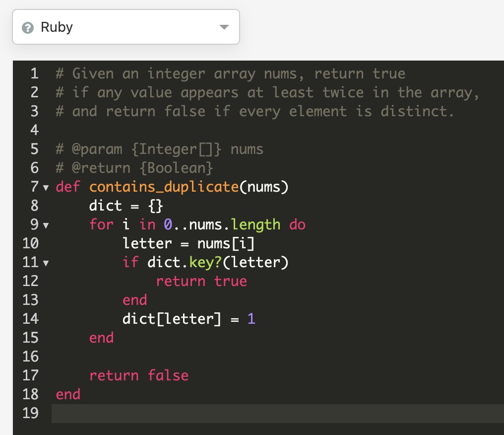Click 'letter = nums[i]' on line 10

pos(189,243)
